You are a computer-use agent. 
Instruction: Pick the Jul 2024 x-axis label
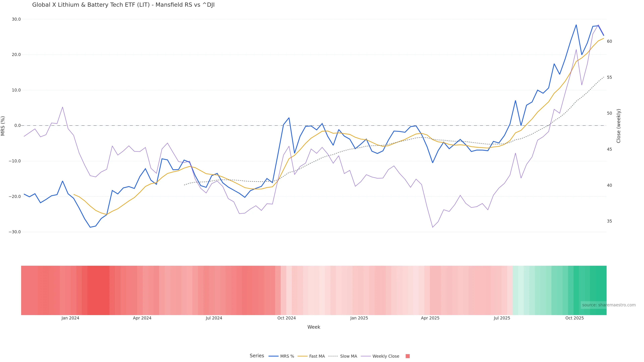coord(214,318)
